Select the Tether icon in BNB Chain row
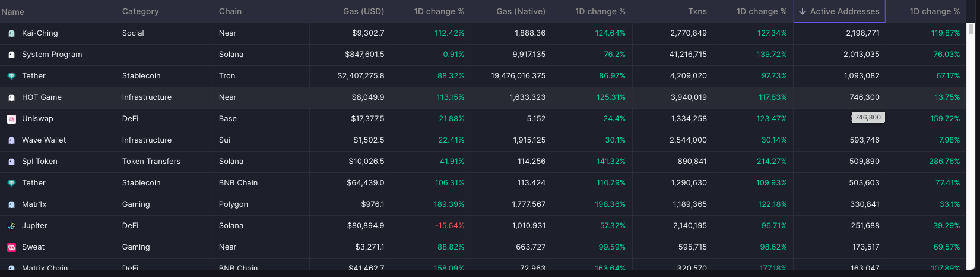 (x=11, y=183)
